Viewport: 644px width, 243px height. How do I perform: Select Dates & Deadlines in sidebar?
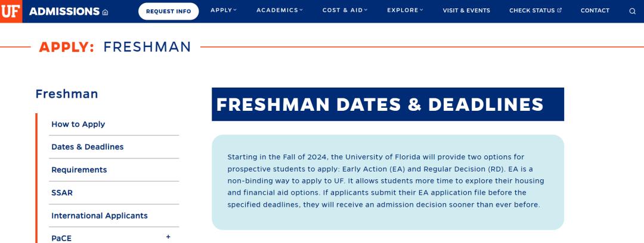87,147
